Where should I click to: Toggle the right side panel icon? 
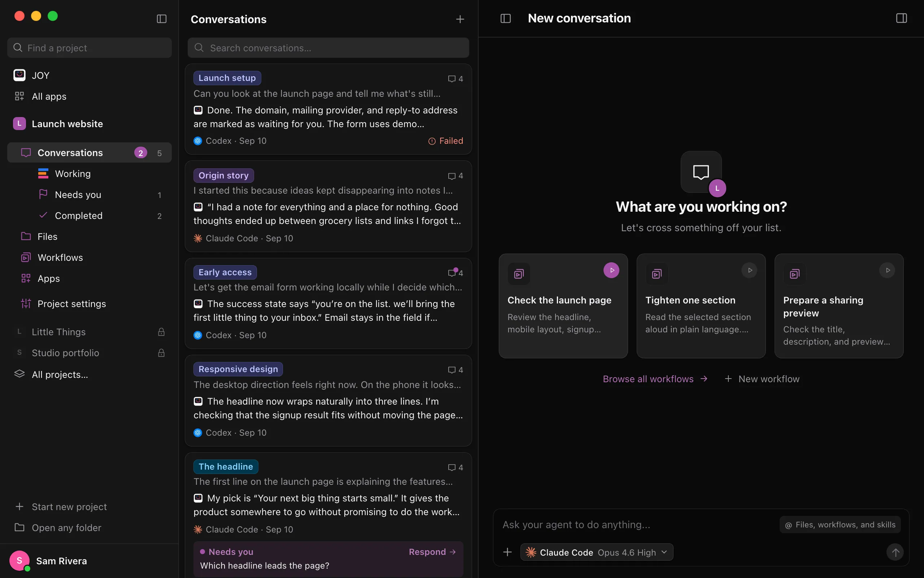(902, 18)
